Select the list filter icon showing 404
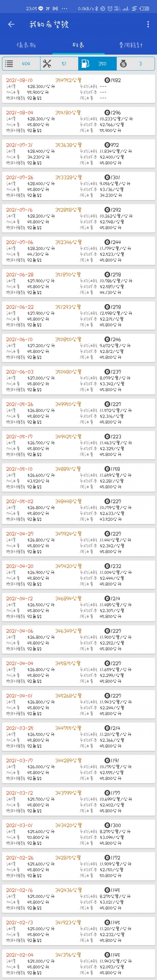The width and height of the screenshot is (157, 980). pyautogui.click(x=21, y=64)
